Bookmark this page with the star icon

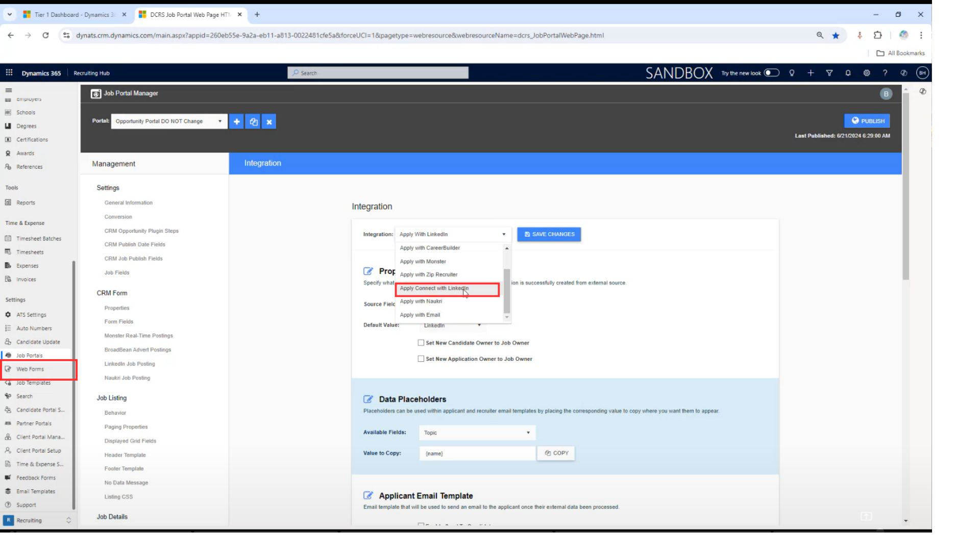[x=836, y=35]
